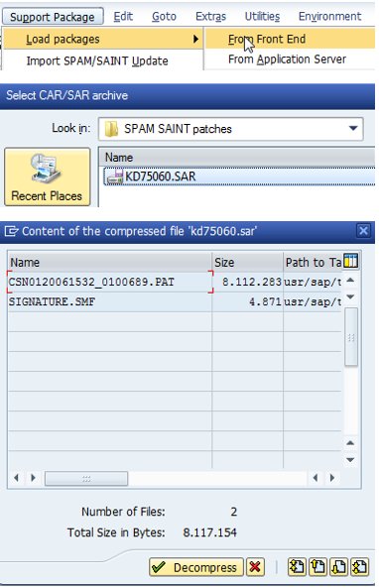Viewport: 379px width, 588px height.
Task: Click the next page icon
Action: click(x=339, y=567)
